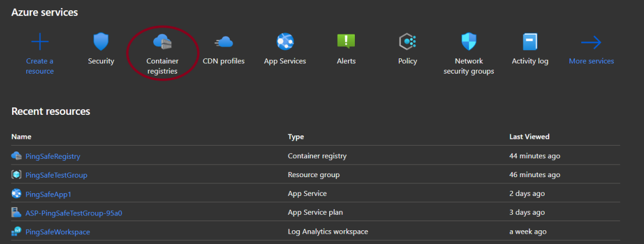Open the PingSafeTestGroup resource group link
Image resolution: width=644 pixels, height=244 pixels.
[x=56, y=175]
